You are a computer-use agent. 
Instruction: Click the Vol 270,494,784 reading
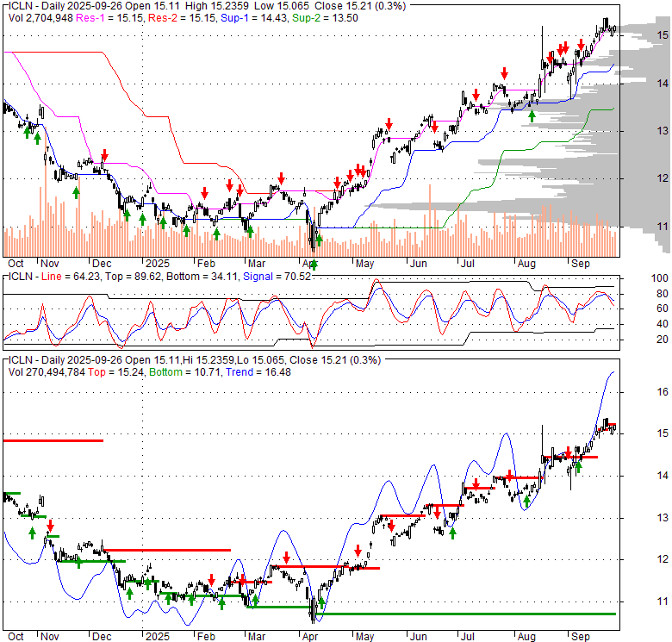click(47, 372)
